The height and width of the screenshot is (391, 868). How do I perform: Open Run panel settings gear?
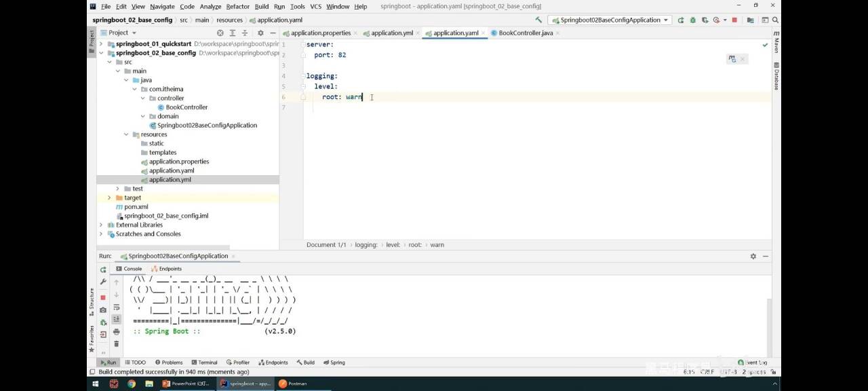coord(753,256)
